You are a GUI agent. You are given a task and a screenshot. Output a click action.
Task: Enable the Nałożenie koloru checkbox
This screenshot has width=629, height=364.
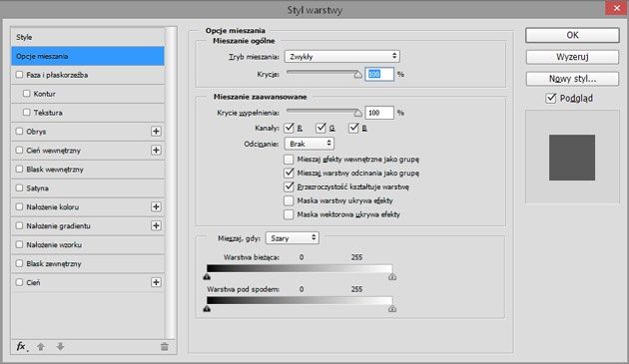(x=19, y=206)
